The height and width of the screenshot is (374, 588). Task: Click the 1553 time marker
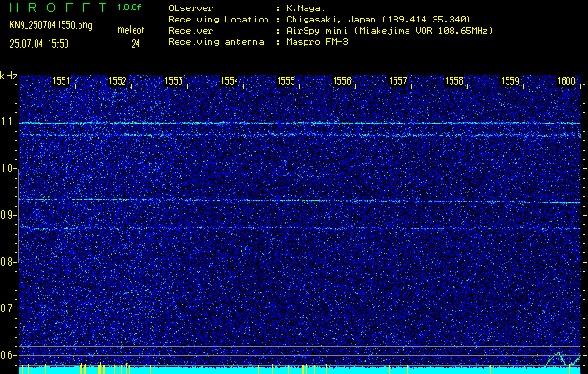(174, 81)
